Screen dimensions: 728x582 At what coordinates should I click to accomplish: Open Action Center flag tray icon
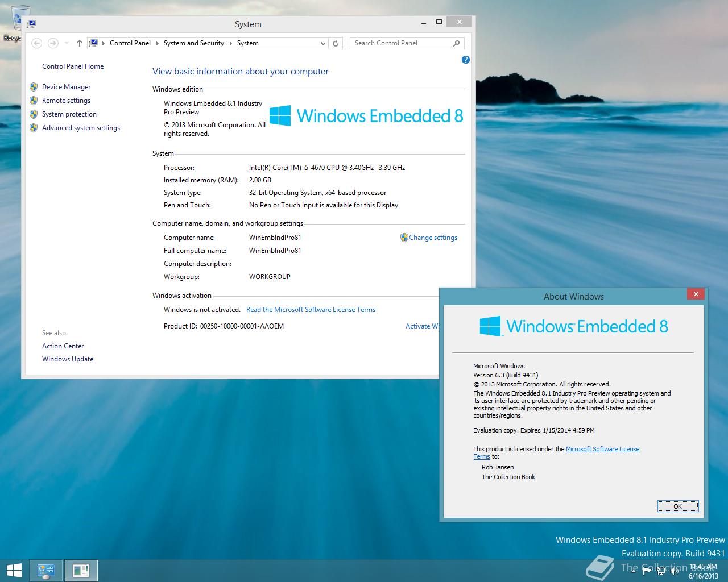[647, 572]
